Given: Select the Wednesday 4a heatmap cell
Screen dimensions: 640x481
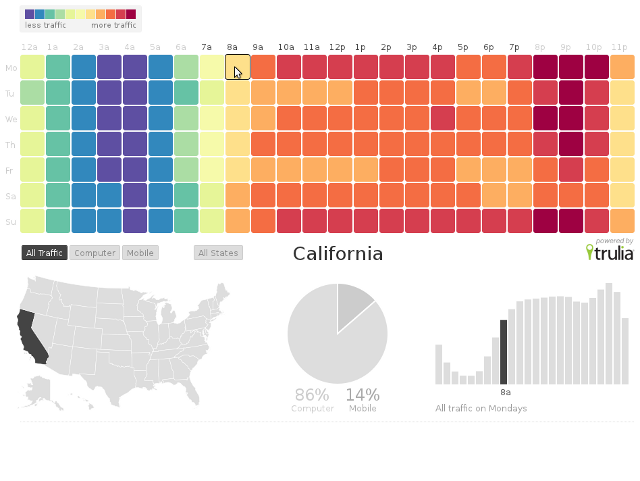Looking at the screenshot, I should (134, 118).
